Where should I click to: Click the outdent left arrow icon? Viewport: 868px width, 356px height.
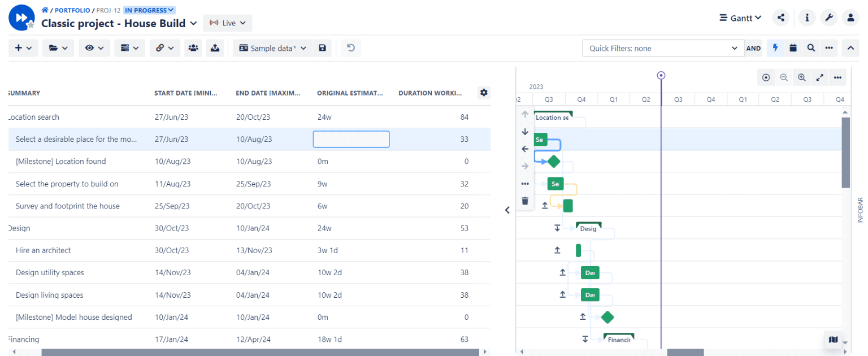[x=525, y=149]
